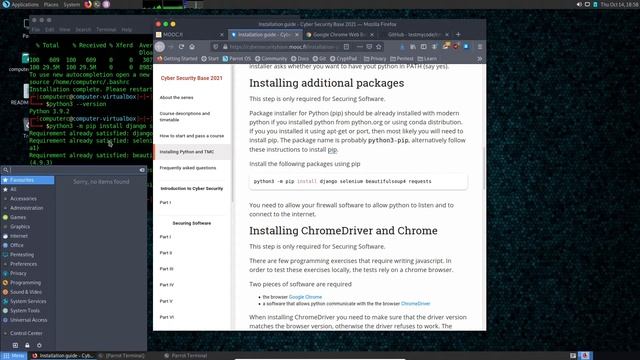Viewport: 640px width, 360px height.
Task: Follow the pip instructions link
Action: (x=332, y=149)
